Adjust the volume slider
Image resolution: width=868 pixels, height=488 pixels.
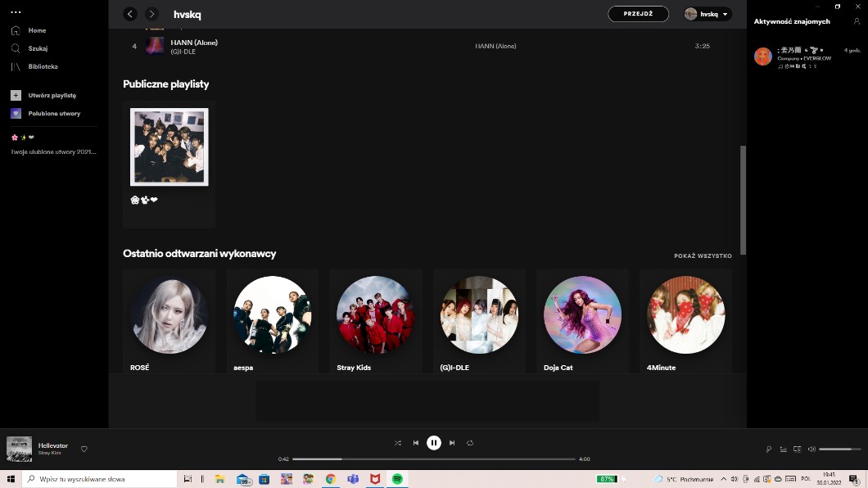[839, 449]
